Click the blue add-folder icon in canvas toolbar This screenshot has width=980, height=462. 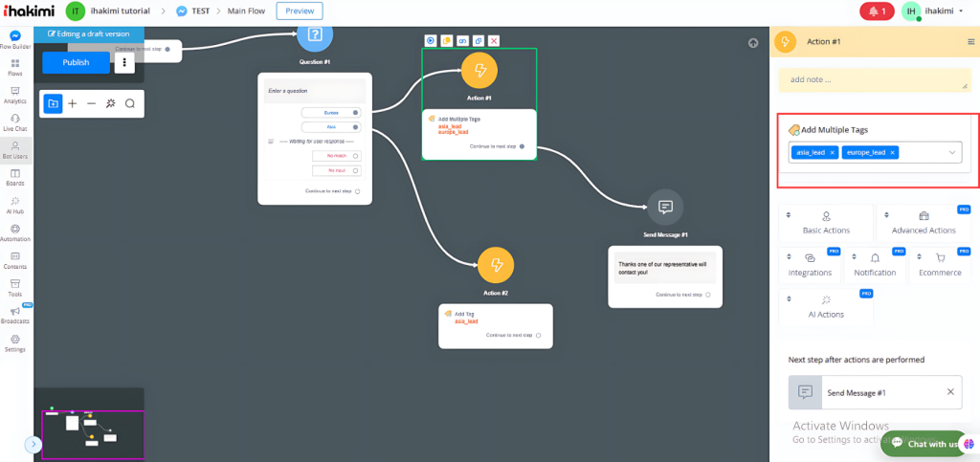pyautogui.click(x=53, y=103)
